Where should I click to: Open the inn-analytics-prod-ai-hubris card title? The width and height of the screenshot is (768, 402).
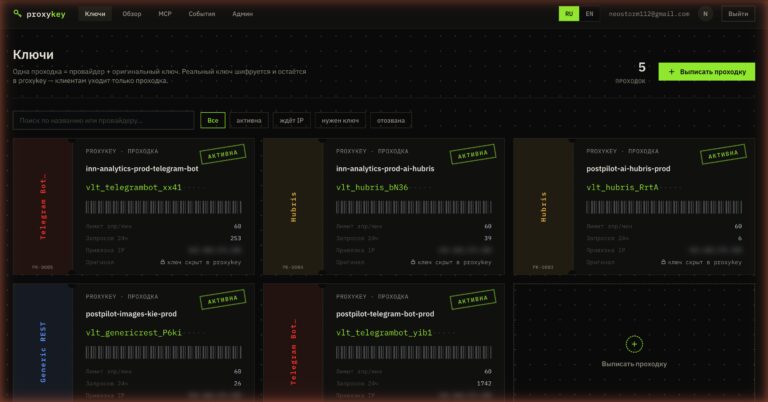(x=385, y=168)
